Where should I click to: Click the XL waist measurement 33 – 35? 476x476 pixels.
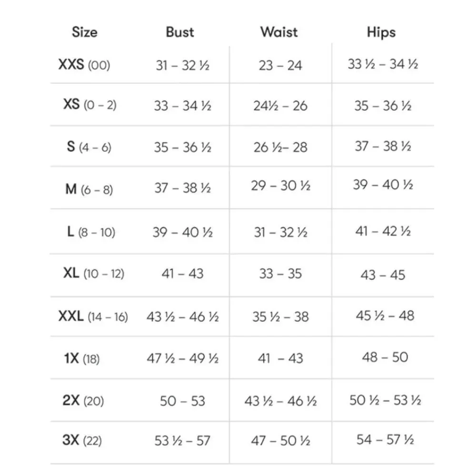click(x=280, y=274)
